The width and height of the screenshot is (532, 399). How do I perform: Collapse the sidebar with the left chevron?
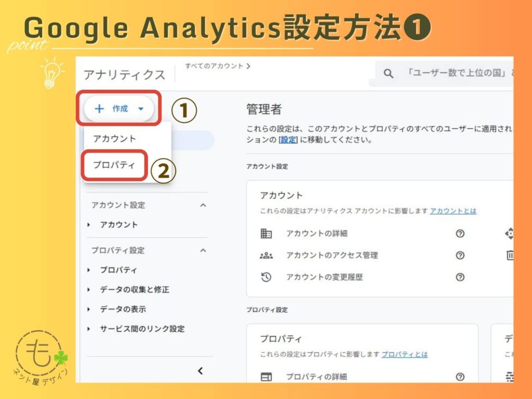(200, 371)
